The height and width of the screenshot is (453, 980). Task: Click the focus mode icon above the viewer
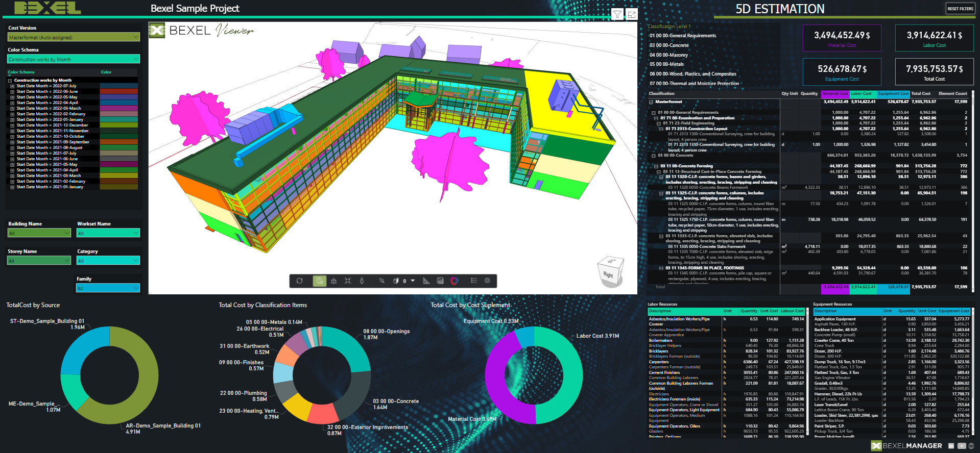632,14
